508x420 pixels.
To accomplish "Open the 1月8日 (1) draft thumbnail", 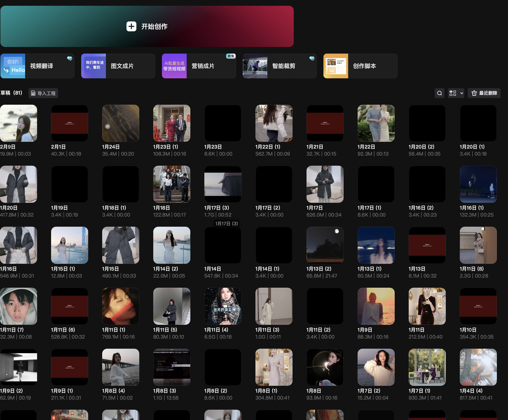I will pyautogui.click(x=274, y=367).
